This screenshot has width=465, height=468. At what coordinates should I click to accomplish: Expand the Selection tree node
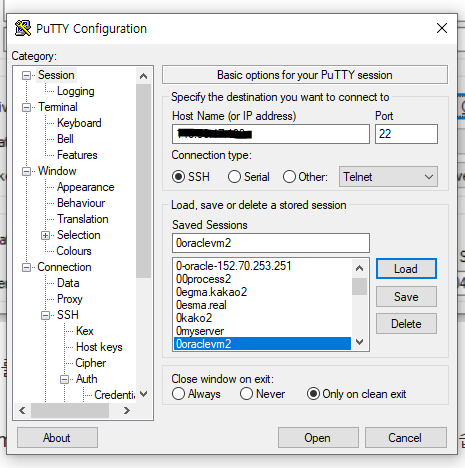coord(46,235)
